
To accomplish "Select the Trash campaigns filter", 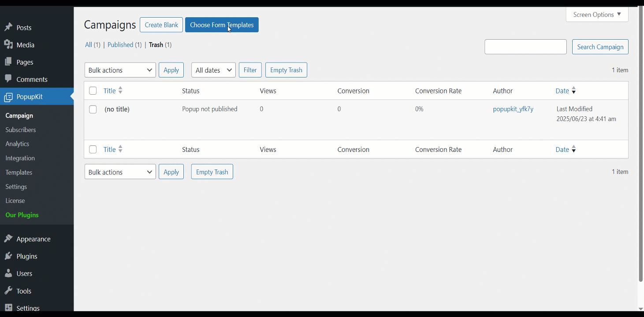I will [156, 44].
